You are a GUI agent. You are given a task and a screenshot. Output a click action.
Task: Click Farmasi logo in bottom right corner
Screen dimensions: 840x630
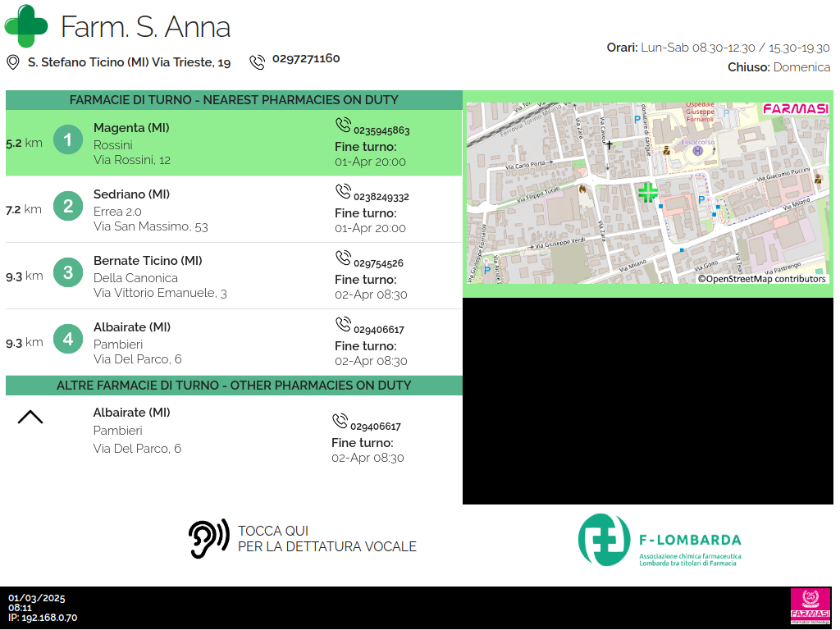coord(810,606)
